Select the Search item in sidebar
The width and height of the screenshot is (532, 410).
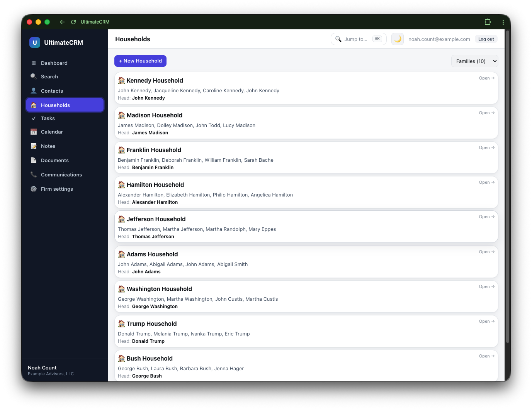pos(65,76)
